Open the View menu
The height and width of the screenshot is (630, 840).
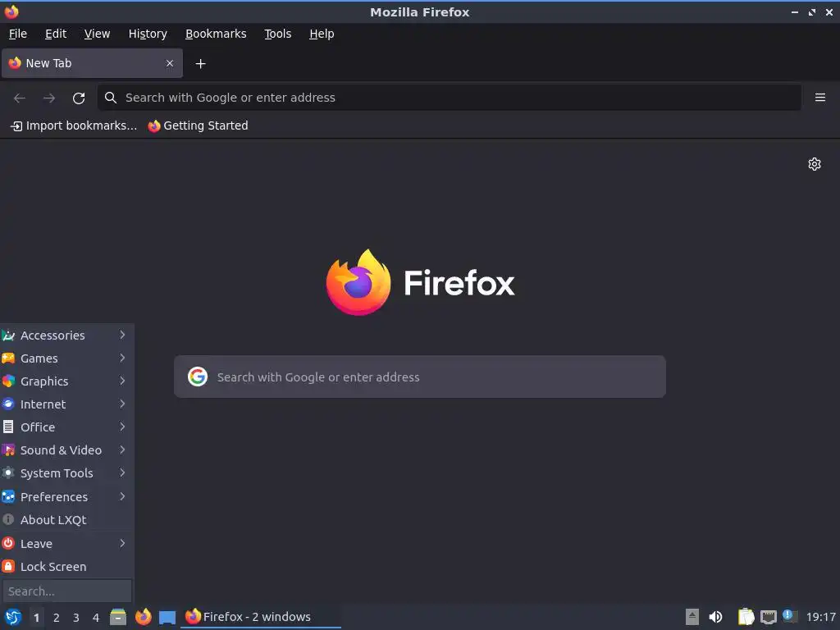[97, 34]
